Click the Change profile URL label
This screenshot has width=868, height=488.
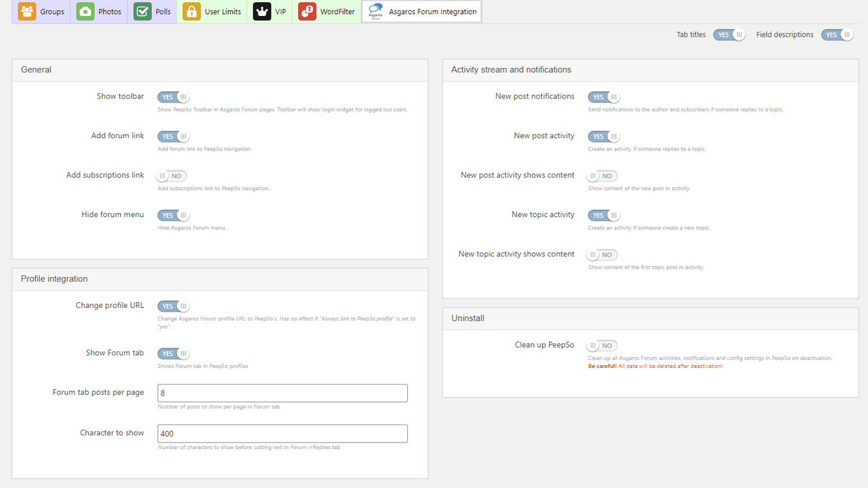[x=110, y=306]
